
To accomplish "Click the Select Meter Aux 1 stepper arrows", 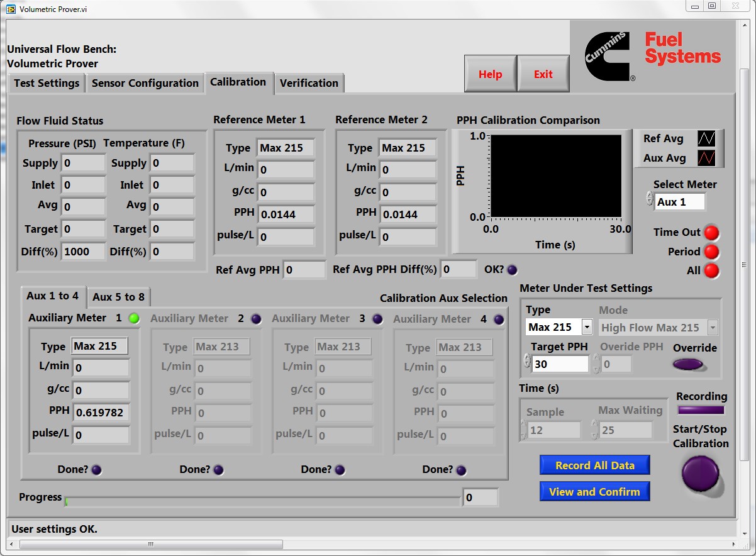I will [650, 199].
